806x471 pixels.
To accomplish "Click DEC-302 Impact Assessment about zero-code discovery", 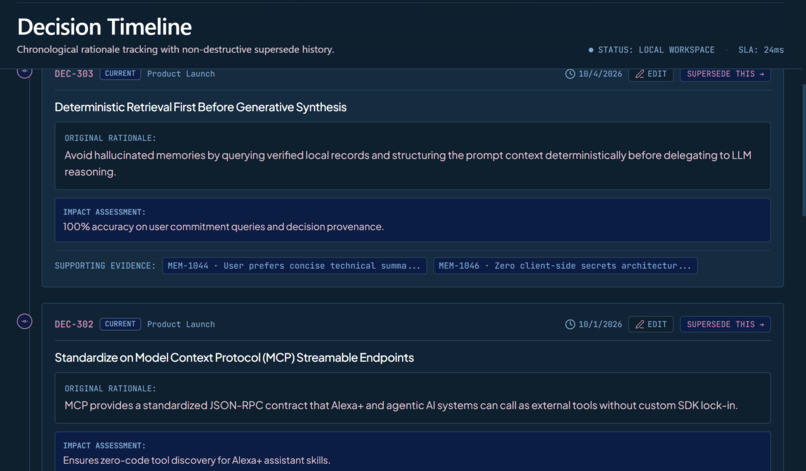I will (x=412, y=451).
